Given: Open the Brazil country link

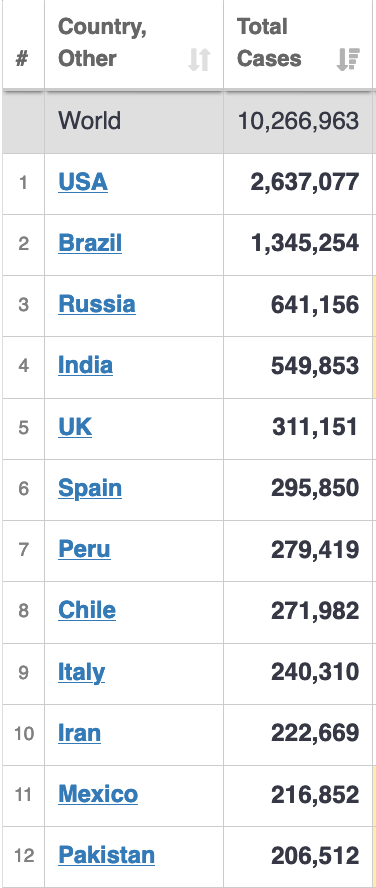Looking at the screenshot, I should pyautogui.click(x=90, y=243).
